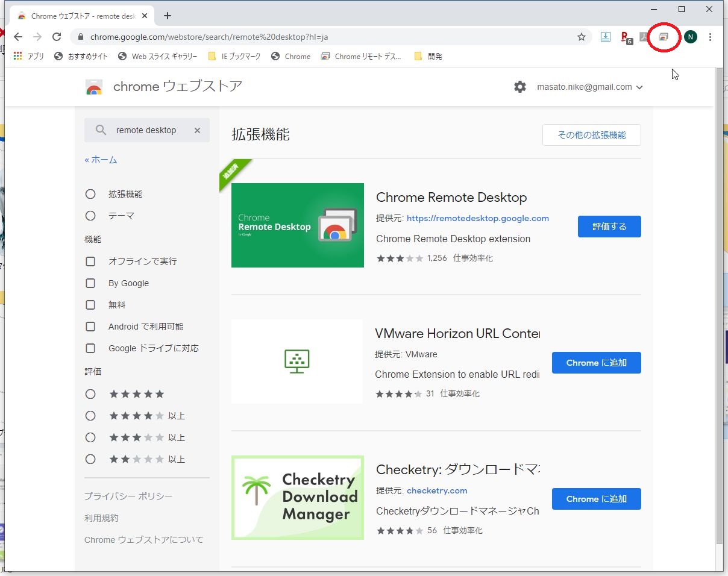Check the 無料 filter
728x576 pixels.
point(90,305)
